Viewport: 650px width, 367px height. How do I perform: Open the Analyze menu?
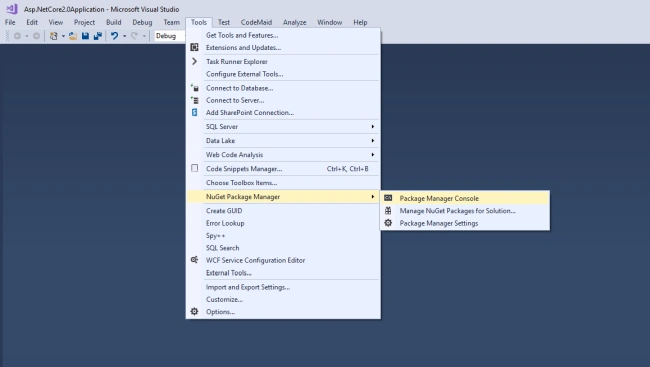point(294,22)
